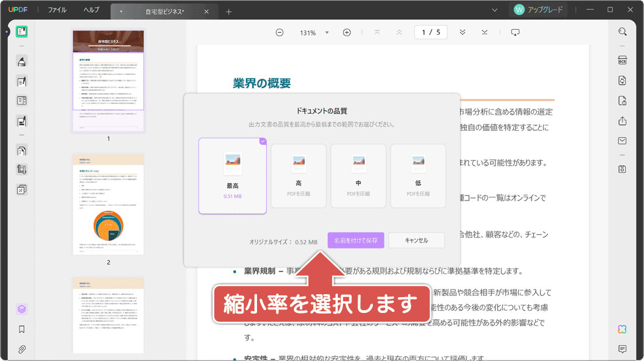Open the ヘルプ menu

pyautogui.click(x=91, y=9)
